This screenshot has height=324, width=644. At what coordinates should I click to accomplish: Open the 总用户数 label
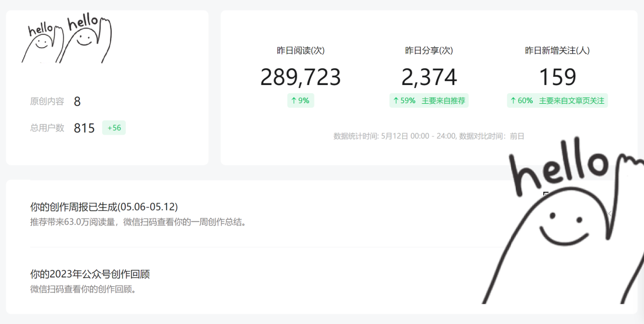point(47,128)
